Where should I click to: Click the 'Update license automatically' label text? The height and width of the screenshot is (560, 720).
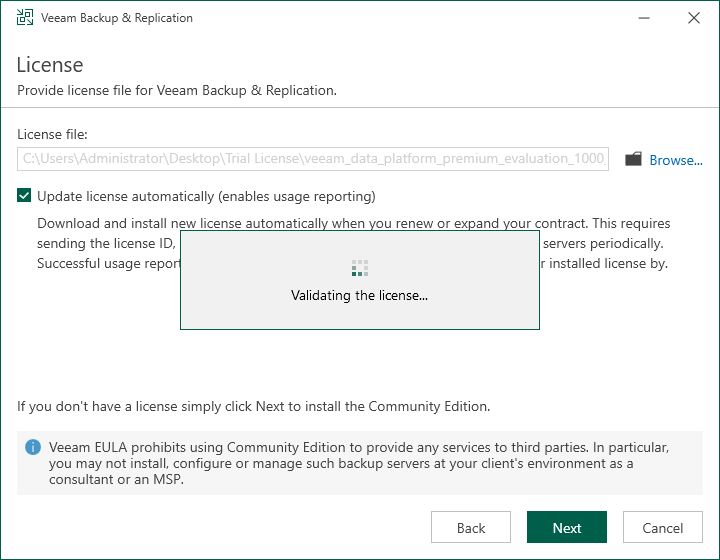click(206, 196)
